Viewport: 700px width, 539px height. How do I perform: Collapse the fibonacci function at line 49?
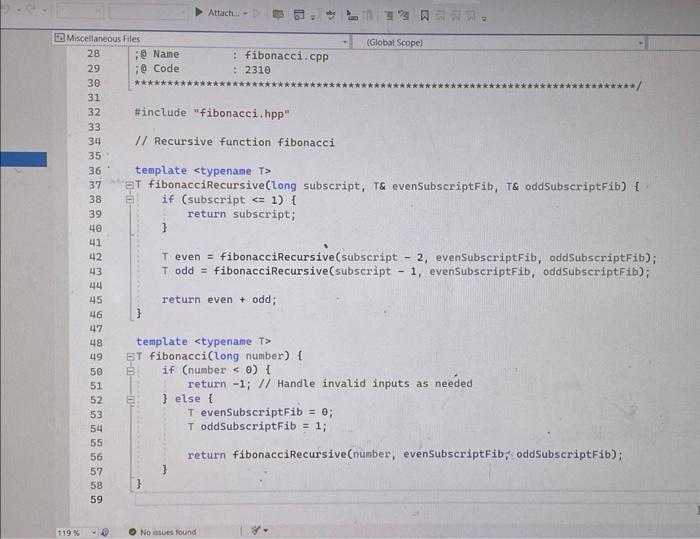[130, 356]
